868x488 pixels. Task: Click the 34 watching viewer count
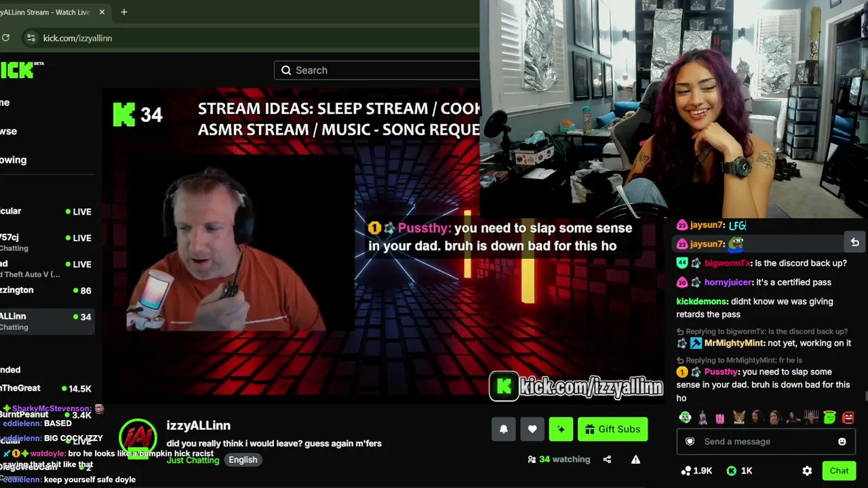tap(559, 460)
